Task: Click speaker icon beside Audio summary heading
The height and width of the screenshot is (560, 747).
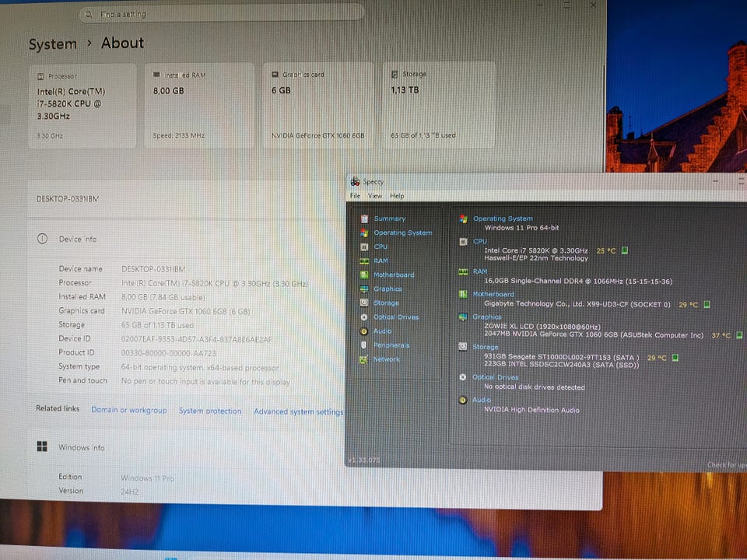Action: point(462,400)
